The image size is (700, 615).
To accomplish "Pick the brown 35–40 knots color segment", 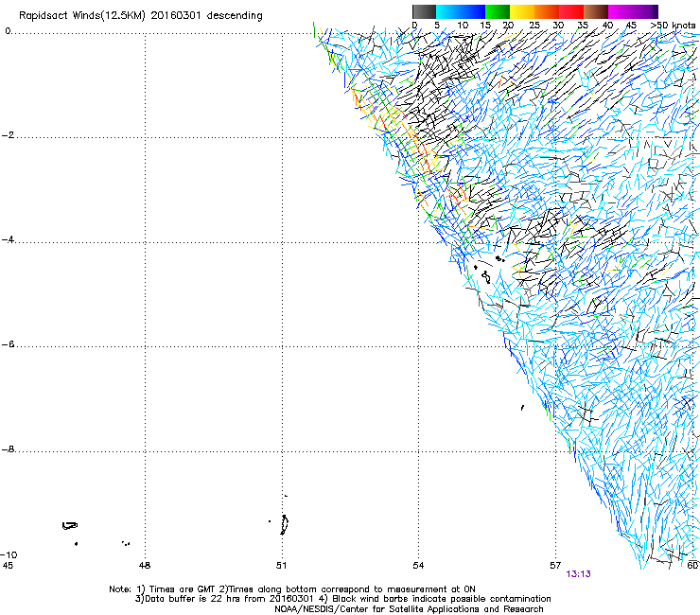I will (x=596, y=11).
